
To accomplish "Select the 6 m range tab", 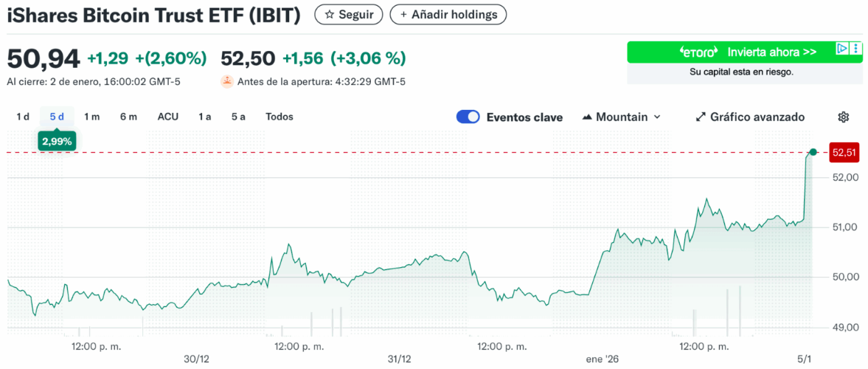I will [128, 117].
